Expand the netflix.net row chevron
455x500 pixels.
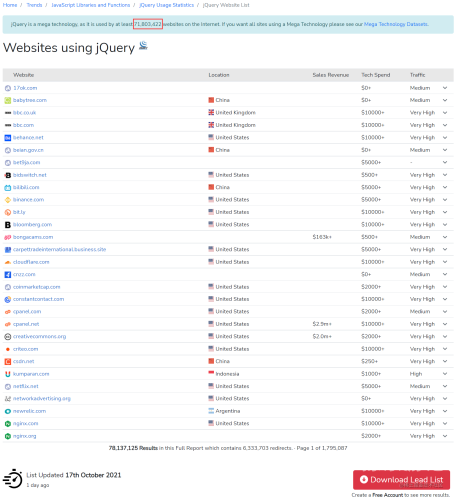pyautogui.click(x=445, y=386)
